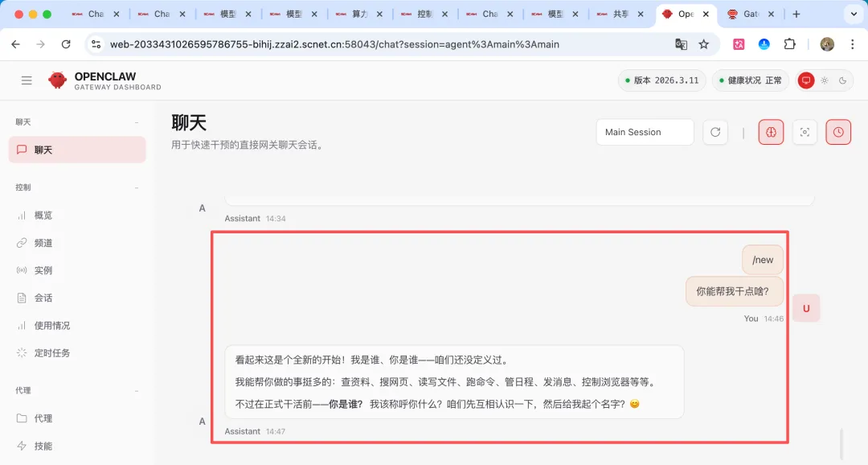The image size is (868, 465).
Task: Open the blue download extension icon
Action: 764,44
